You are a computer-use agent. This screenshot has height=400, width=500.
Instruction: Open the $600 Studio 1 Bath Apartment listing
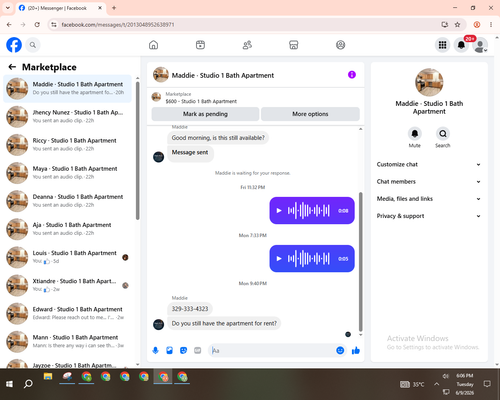(201, 101)
